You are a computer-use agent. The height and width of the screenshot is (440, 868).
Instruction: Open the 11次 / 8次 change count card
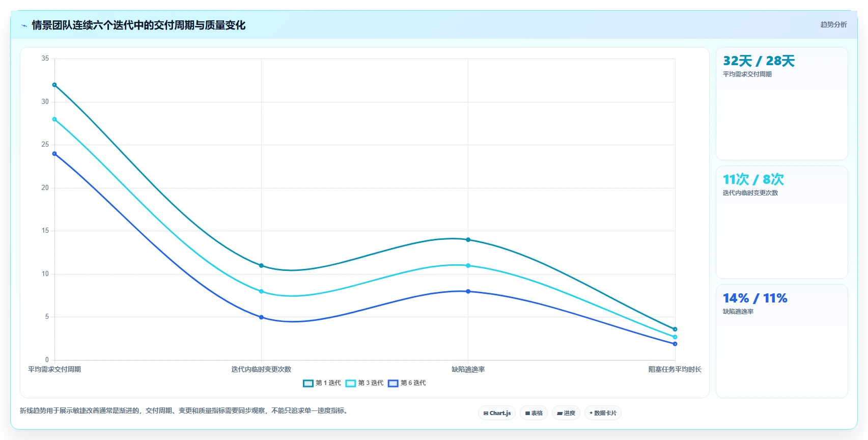781,223
